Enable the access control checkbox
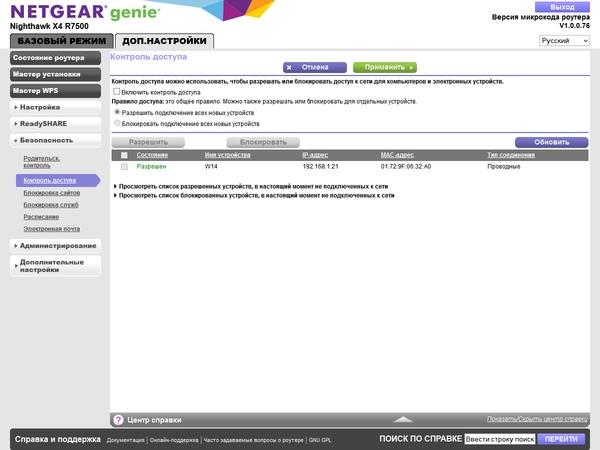 (x=116, y=92)
